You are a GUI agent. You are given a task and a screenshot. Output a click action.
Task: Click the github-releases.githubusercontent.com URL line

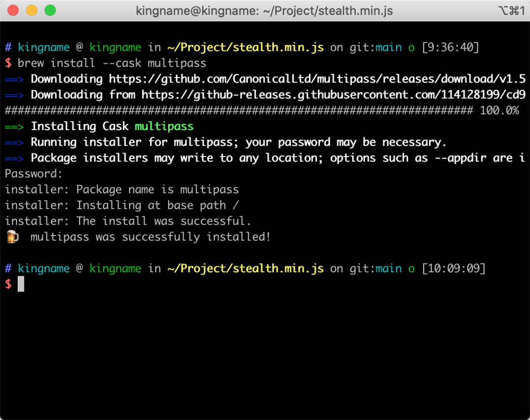click(x=278, y=95)
